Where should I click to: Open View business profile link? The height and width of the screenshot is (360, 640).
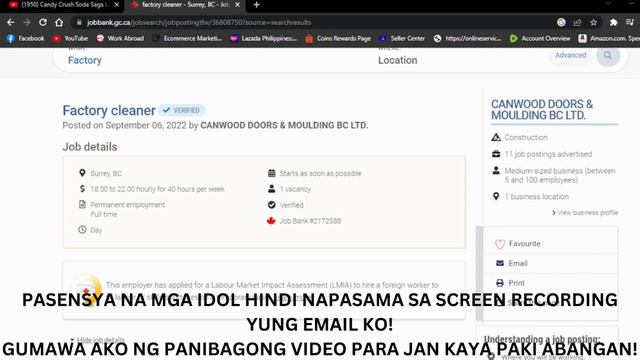[585, 213]
